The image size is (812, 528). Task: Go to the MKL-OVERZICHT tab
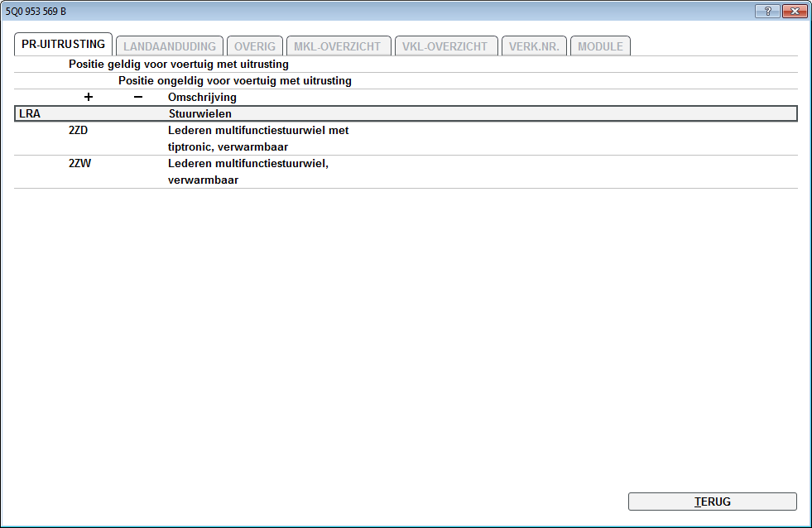point(338,46)
